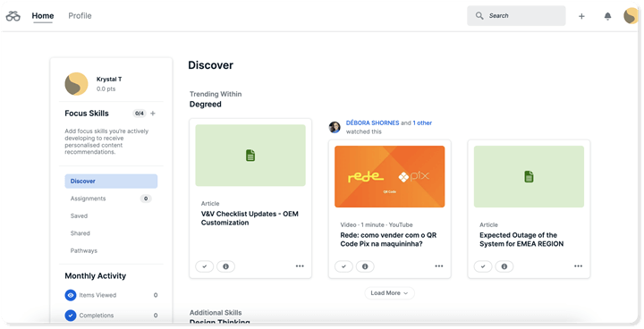Click the magnifier icon in search box

479,15
